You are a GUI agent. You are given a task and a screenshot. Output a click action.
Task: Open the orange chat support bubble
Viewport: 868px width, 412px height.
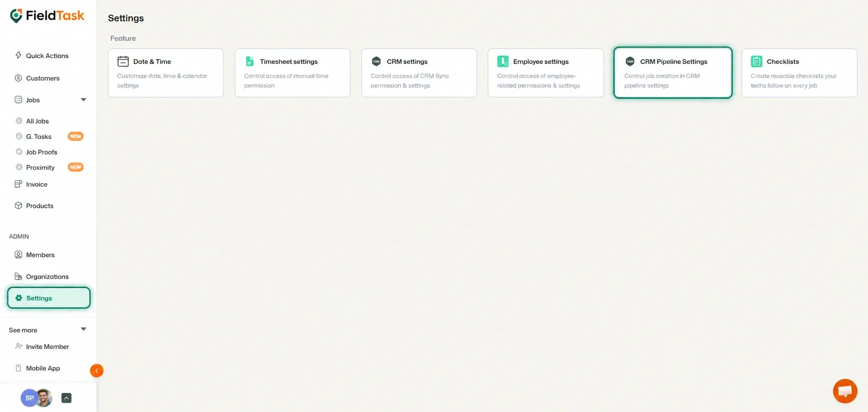845,391
